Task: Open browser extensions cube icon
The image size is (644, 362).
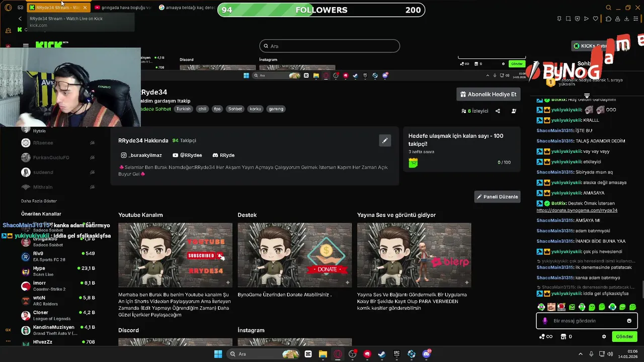Action: (608, 19)
